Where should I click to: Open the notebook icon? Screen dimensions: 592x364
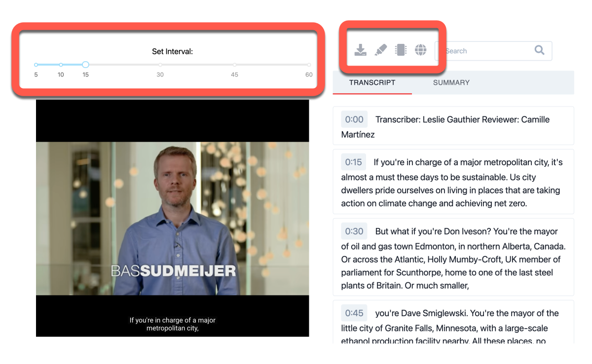coord(401,50)
